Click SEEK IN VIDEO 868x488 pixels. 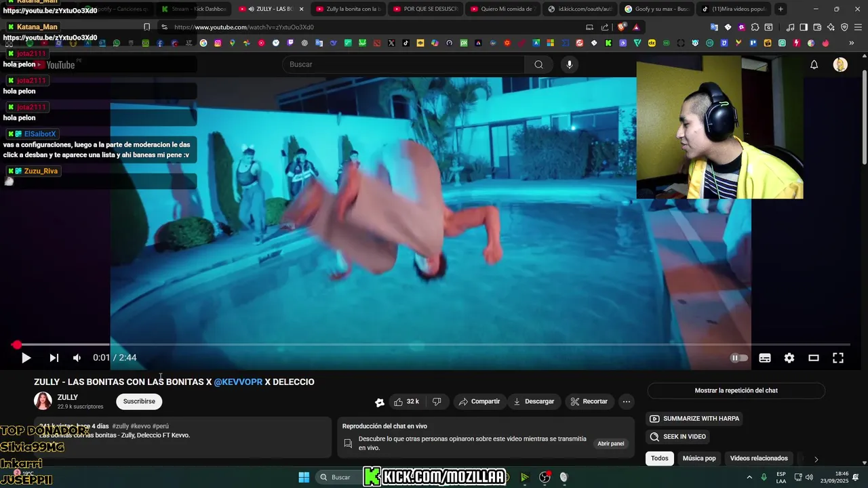pyautogui.click(x=678, y=436)
